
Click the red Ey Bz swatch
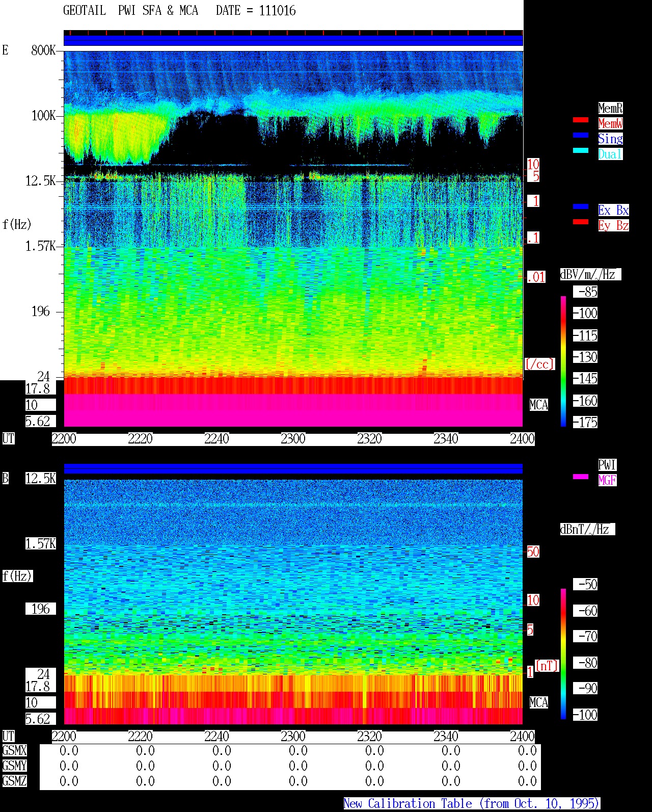tap(581, 222)
